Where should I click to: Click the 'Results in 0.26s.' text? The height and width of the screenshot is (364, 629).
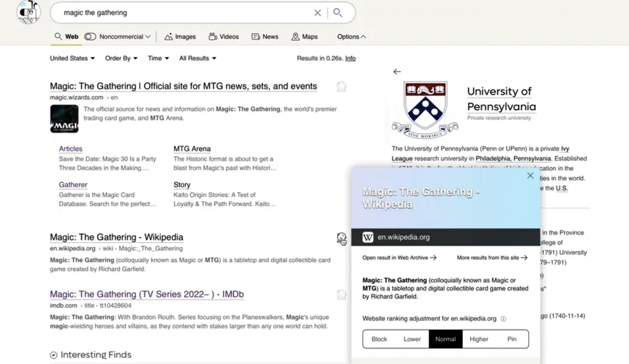click(x=320, y=58)
